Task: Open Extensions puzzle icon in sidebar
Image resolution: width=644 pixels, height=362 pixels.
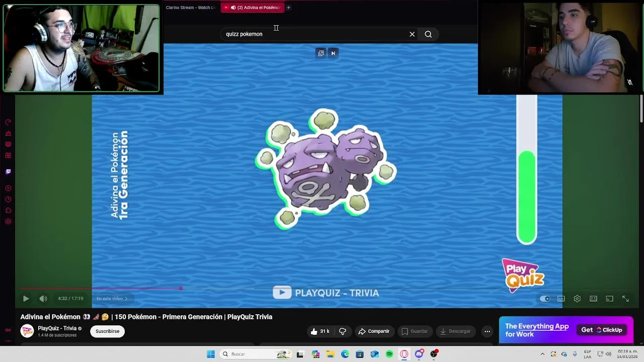Action: click(x=8, y=211)
